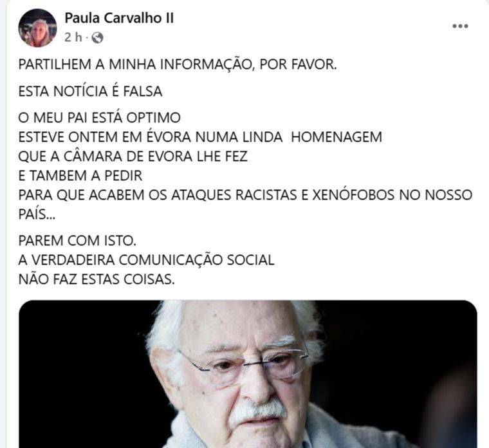
Task: Click the "2 h" post timestamp
Action: click(73, 37)
